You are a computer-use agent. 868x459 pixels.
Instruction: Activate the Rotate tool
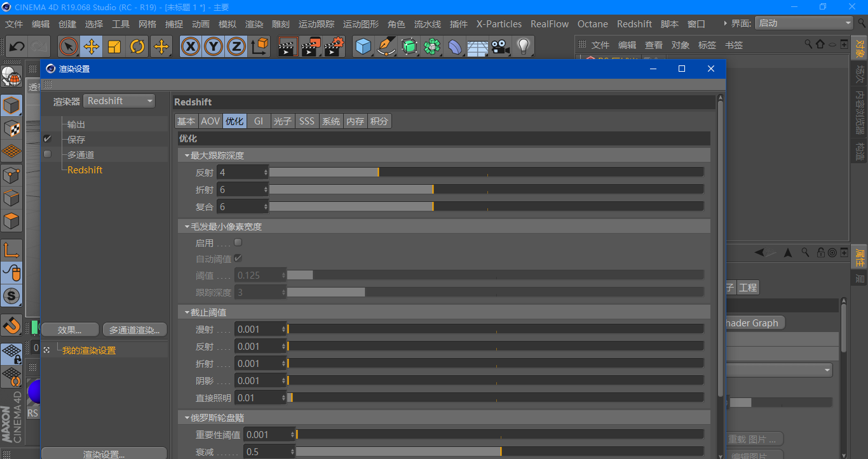tap(137, 46)
